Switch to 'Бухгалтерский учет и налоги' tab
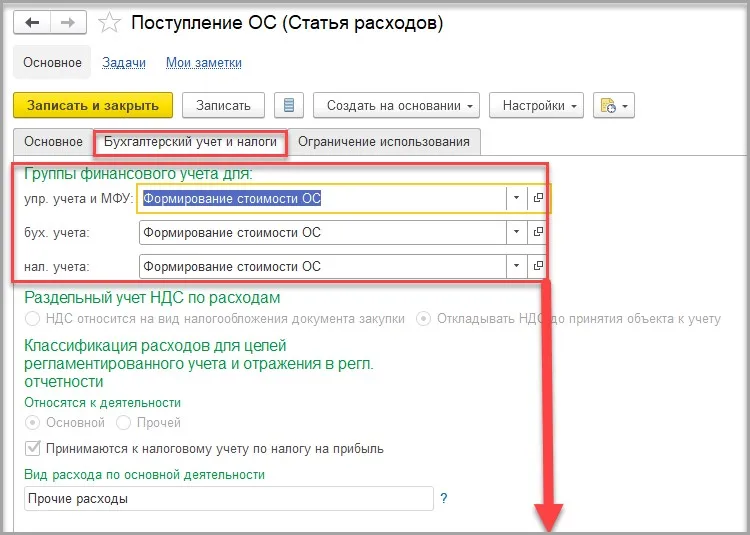 (190, 142)
